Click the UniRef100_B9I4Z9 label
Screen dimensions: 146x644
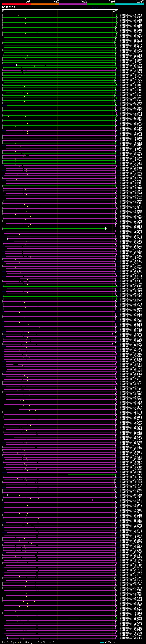[131, 80]
